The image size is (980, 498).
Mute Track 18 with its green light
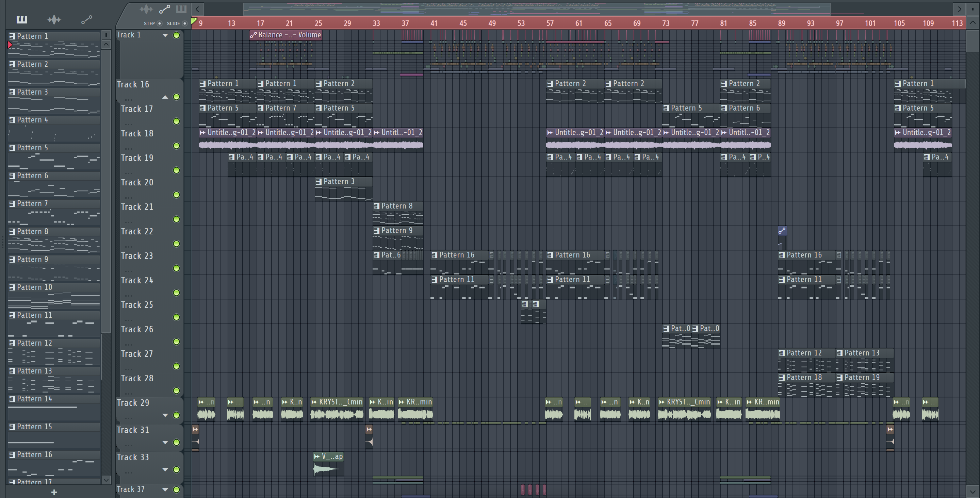(177, 146)
